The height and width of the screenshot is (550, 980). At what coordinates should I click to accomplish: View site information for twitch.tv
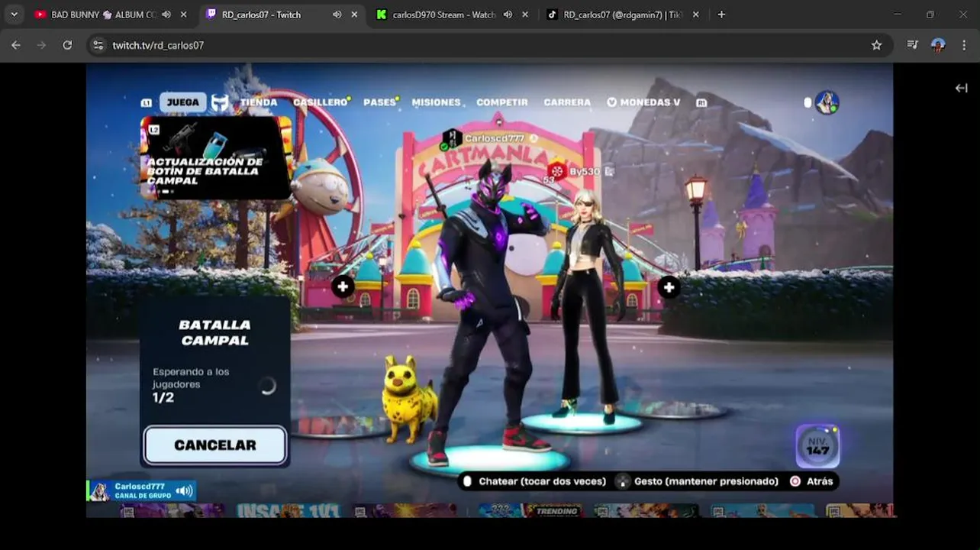click(98, 45)
